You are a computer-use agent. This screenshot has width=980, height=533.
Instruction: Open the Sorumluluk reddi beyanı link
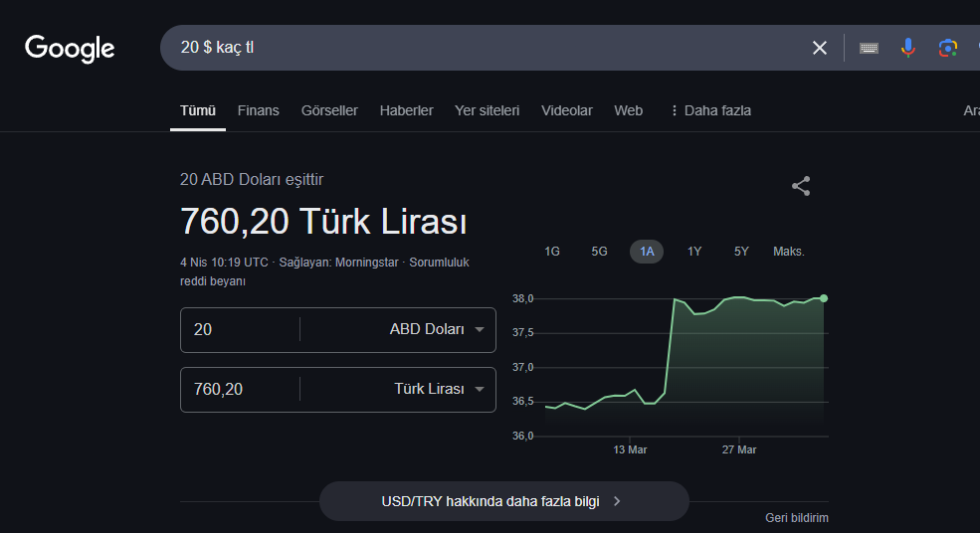pyautogui.click(x=324, y=271)
